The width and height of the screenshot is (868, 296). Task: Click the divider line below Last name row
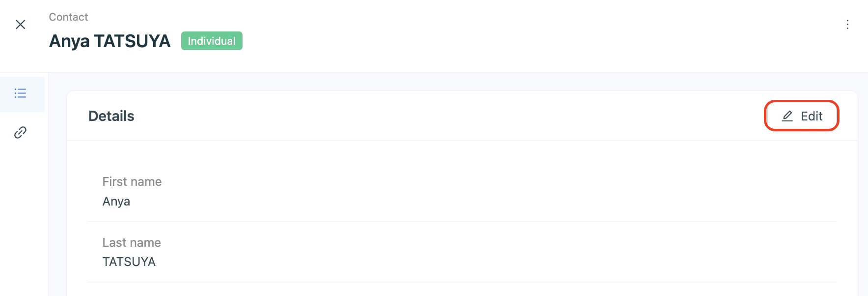pos(461,282)
